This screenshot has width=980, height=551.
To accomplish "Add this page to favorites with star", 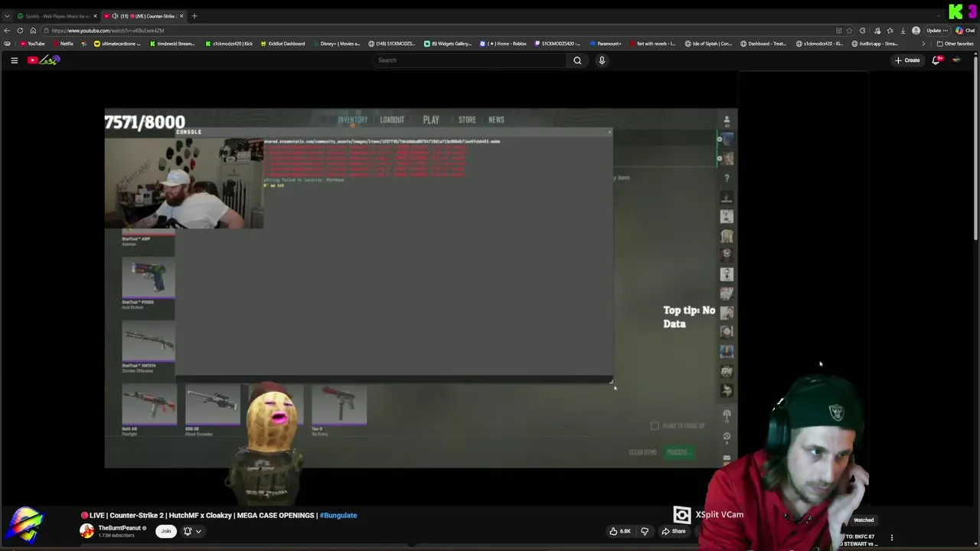I will click(x=849, y=31).
